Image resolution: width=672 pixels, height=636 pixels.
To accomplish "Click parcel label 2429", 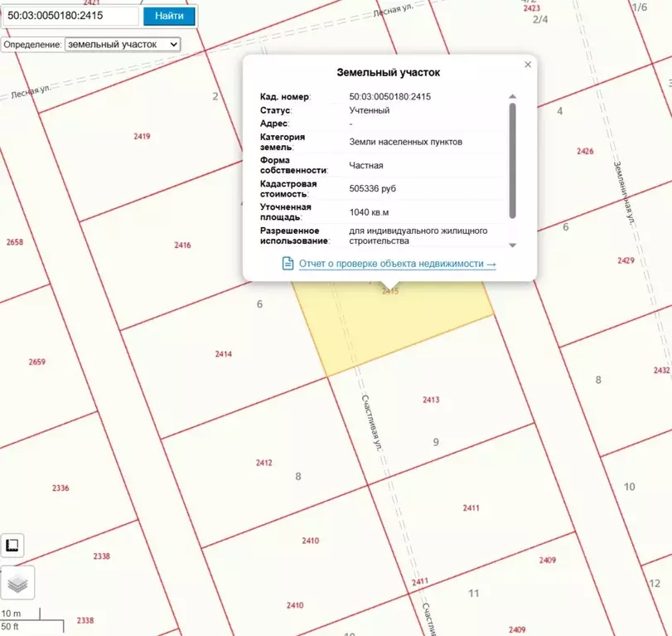I will 626,260.
